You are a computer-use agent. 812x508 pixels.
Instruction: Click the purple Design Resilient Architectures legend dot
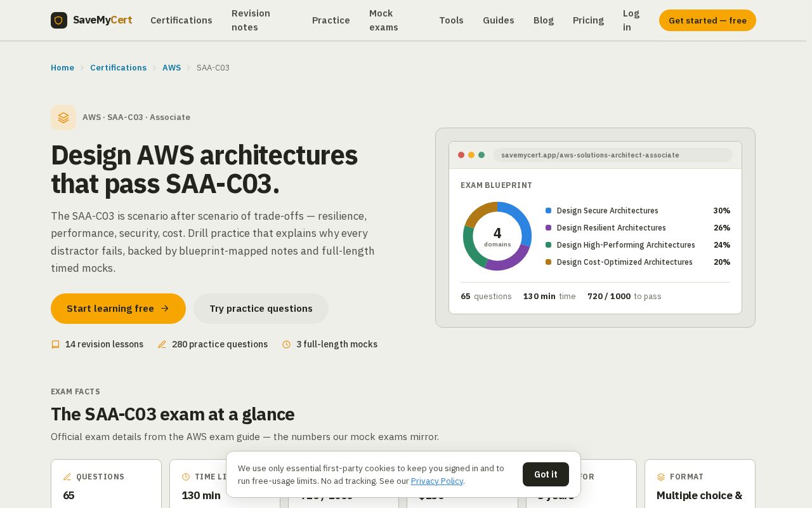pyautogui.click(x=549, y=228)
